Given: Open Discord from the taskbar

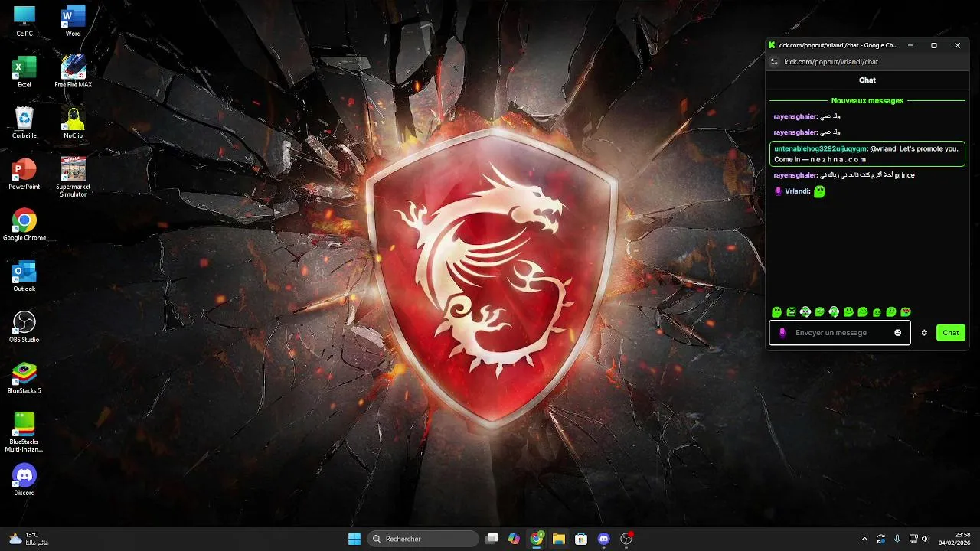Looking at the screenshot, I should click(x=603, y=539).
